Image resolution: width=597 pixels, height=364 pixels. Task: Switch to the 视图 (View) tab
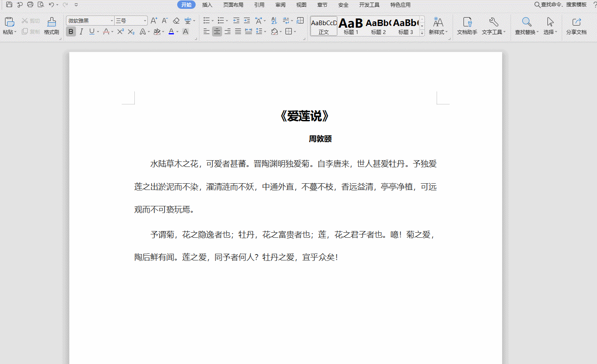(301, 5)
